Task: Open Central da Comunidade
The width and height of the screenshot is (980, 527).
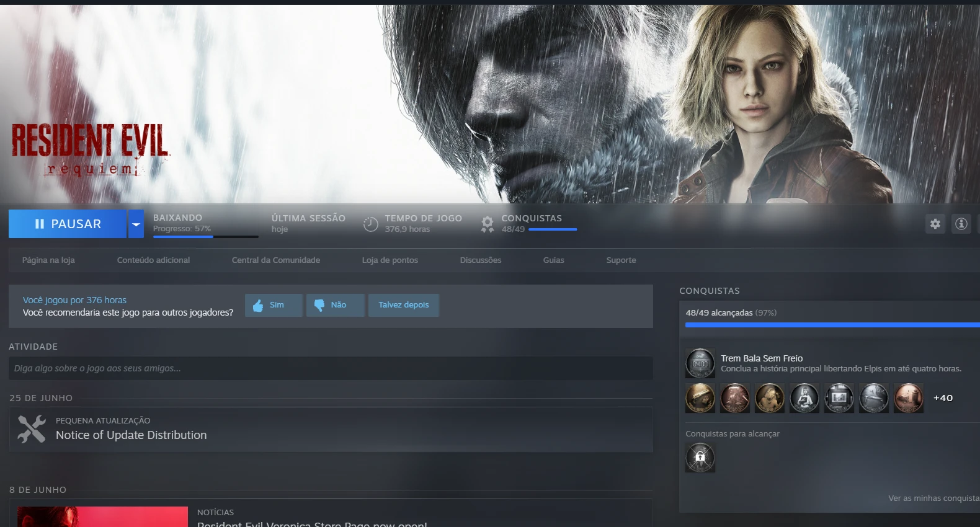Action: click(x=276, y=260)
